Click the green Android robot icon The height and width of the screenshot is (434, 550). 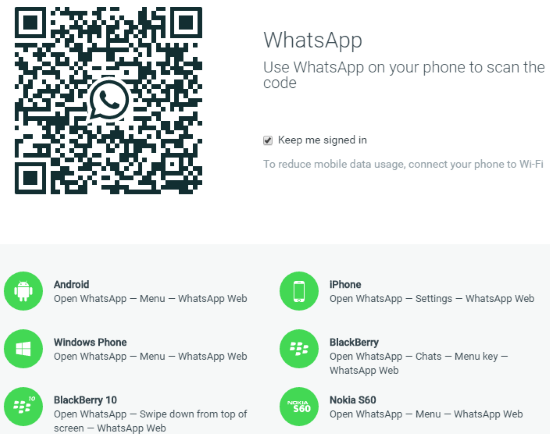[24, 291]
